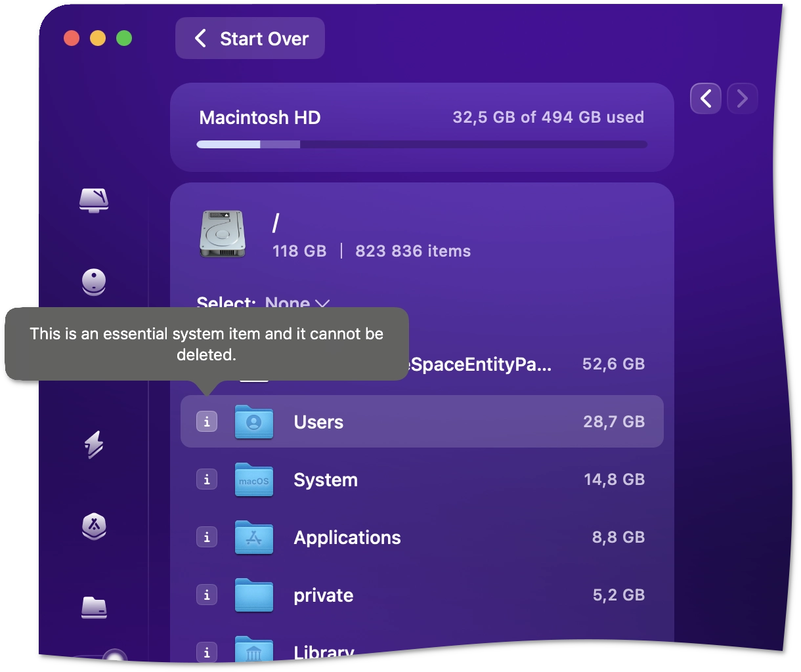Screen dimensions: 801x672
Task: Click the "Applications" folder name
Action: [347, 537]
